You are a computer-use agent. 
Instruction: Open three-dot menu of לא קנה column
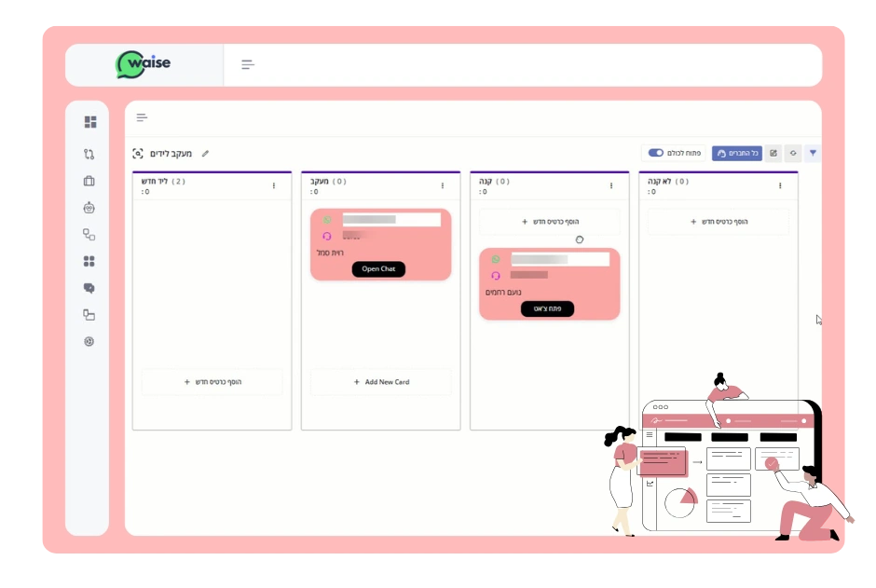[x=780, y=185]
